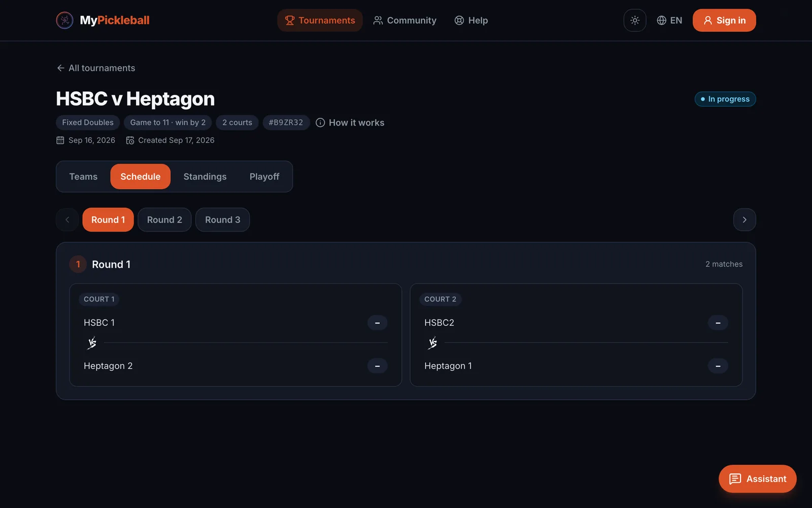This screenshot has width=812, height=508.
Task: Click the round number 1 circle badge
Action: [78, 264]
